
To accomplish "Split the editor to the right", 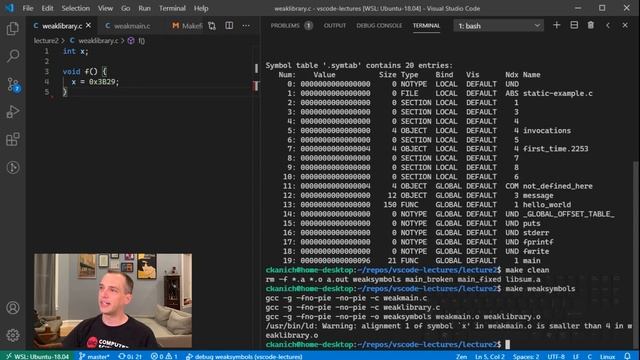I will (229, 26).
